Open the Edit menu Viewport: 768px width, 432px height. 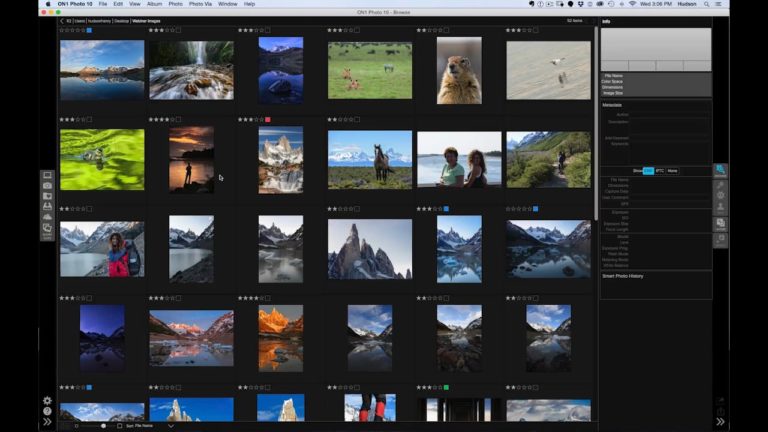(x=118, y=4)
